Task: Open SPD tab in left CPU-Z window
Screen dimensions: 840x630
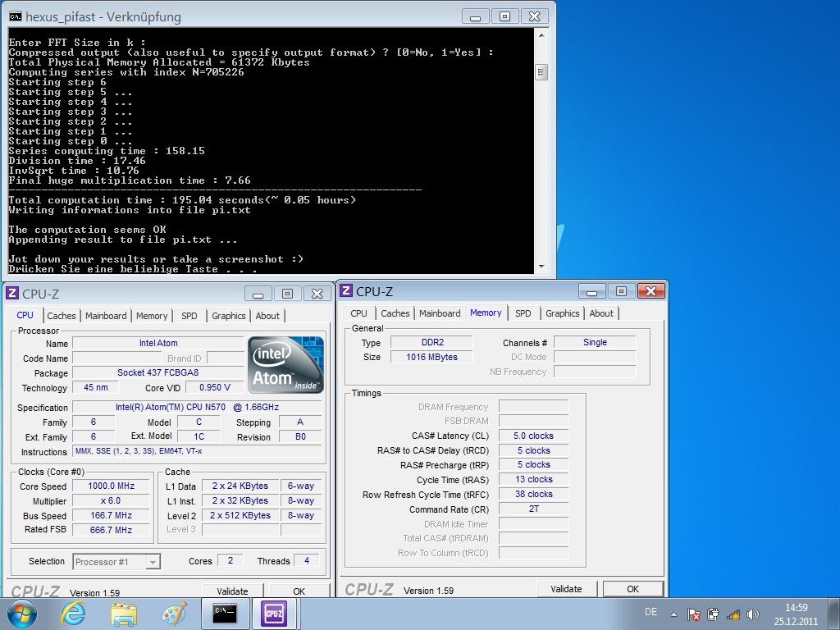Action: (189, 316)
